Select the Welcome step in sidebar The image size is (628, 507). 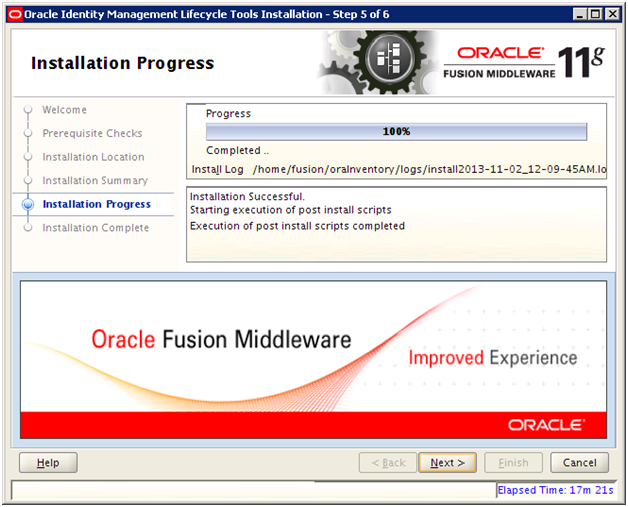[64, 110]
